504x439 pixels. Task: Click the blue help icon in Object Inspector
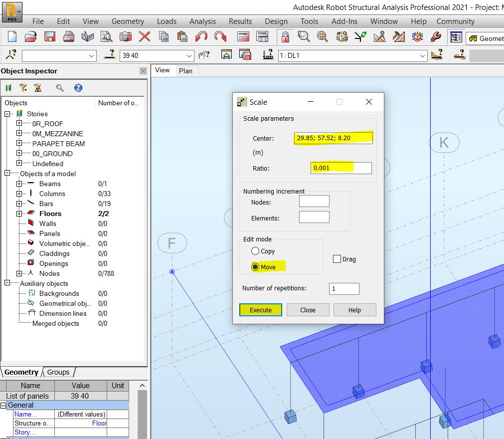click(78, 88)
